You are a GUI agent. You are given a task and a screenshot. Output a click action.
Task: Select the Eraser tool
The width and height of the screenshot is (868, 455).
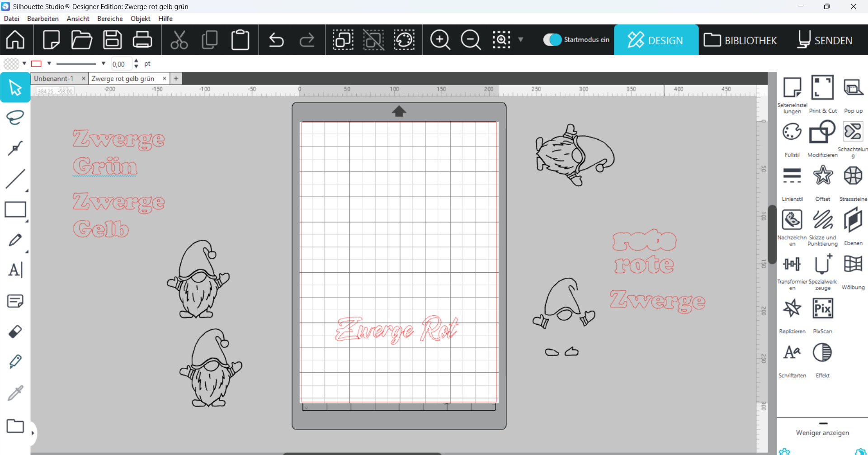click(x=15, y=331)
